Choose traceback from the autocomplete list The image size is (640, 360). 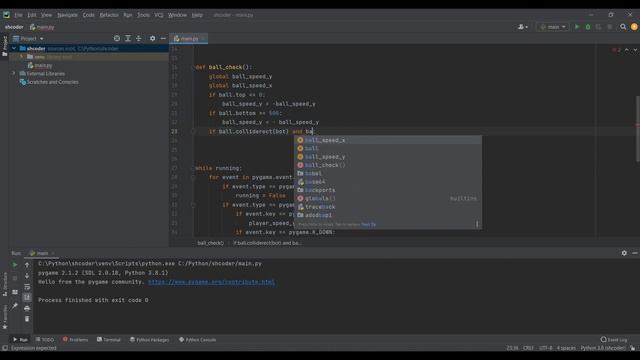[388, 207]
